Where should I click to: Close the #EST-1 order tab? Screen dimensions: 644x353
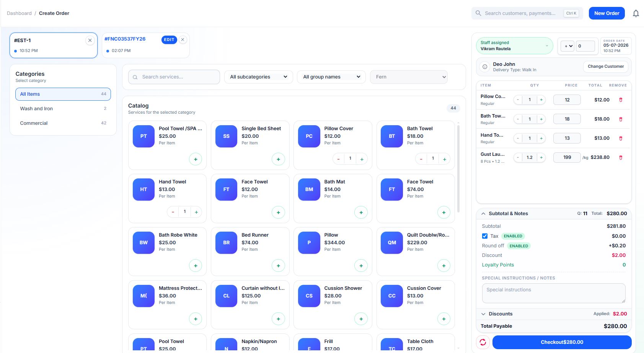pyautogui.click(x=90, y=40)
